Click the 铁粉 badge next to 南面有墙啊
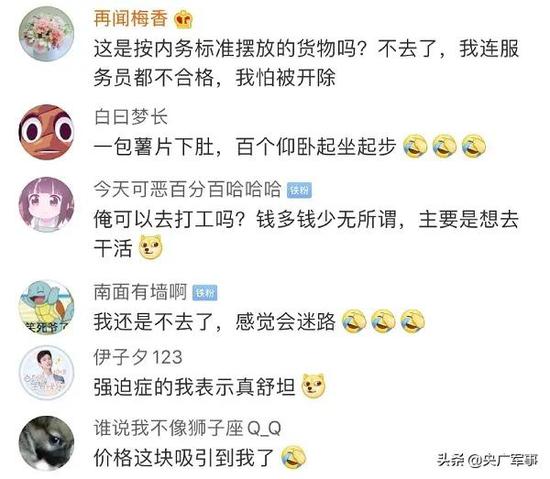Screen dimensions: 550x479 (x=205, y=293)
